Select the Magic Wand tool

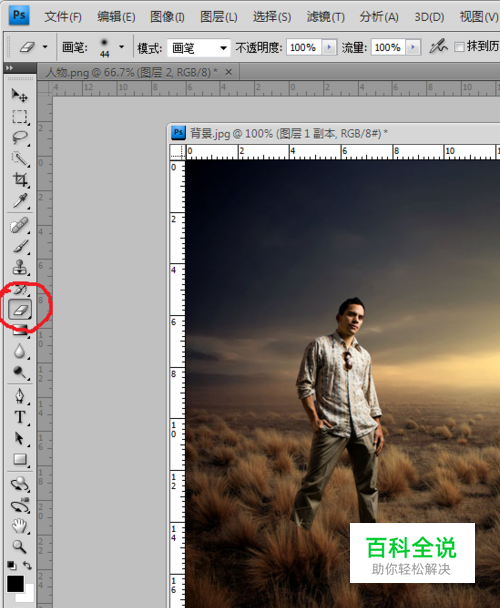click(x=19, y=159)
